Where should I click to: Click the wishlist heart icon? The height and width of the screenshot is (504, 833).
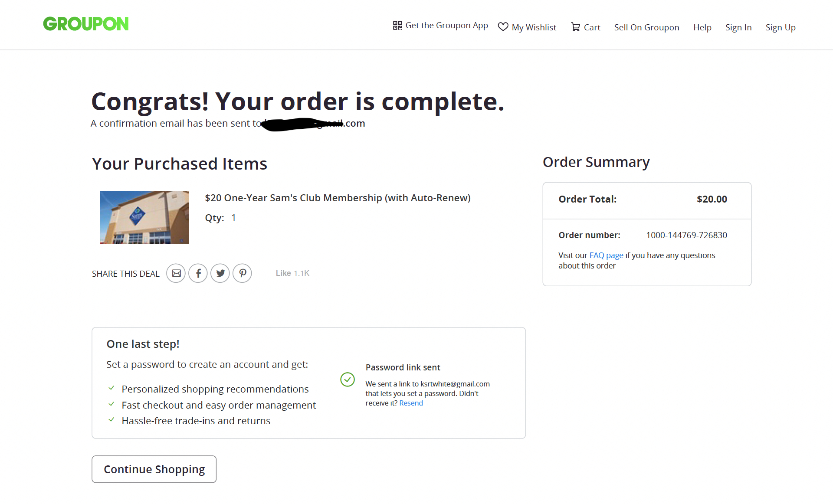click(x=503, y=27)
